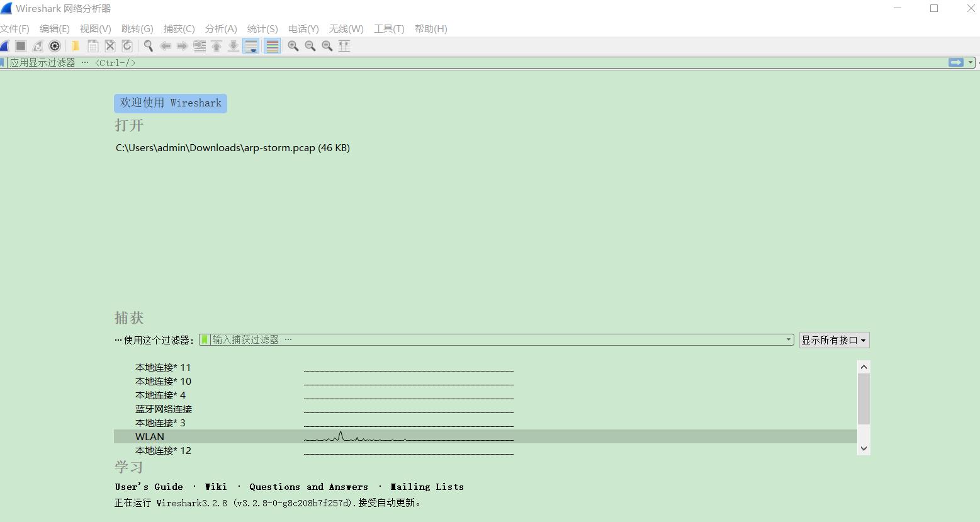Click the Go to specified packet icon
This screenshot has height=522, width=980.
click(200, 46)
